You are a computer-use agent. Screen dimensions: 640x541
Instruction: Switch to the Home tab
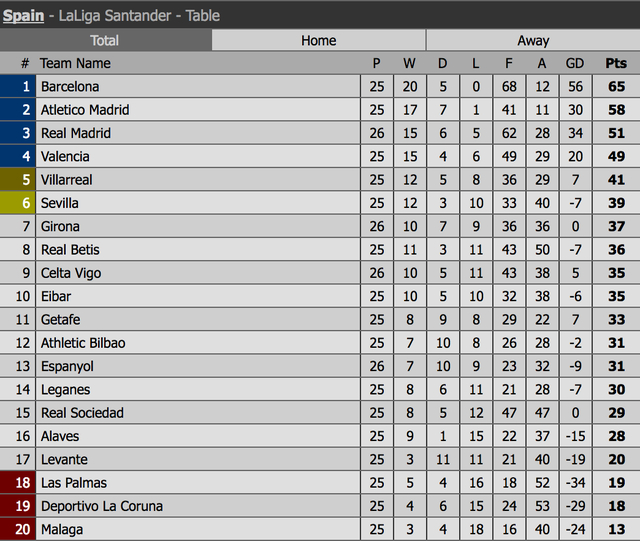tap(319, 40)
